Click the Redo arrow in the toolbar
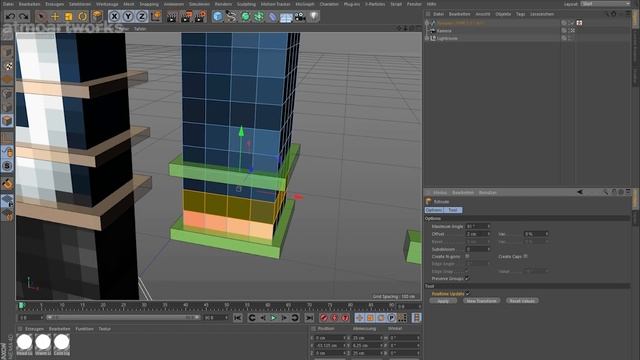 (24, 17)
